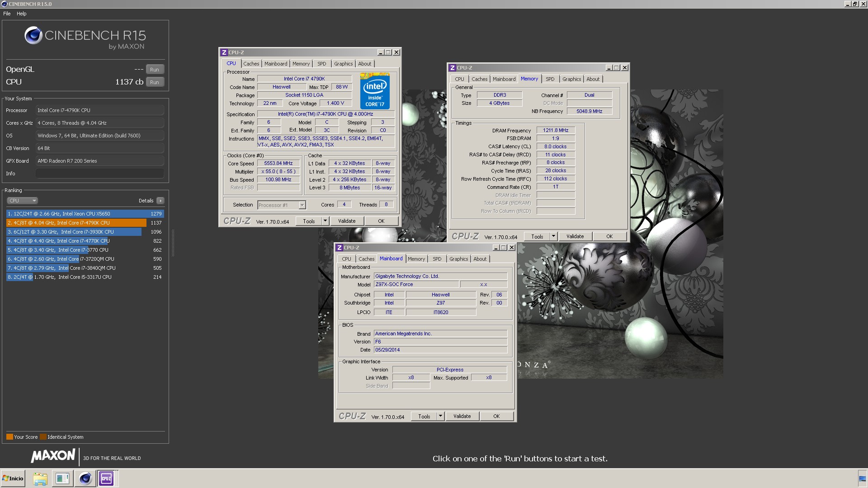Expand Tools dropdown arrow in CPU-Z processor window

tap(325, 221)
